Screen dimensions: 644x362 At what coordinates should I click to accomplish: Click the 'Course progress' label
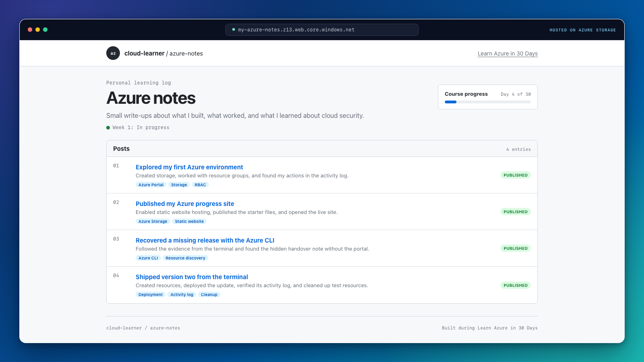click(x=466, y=94)
